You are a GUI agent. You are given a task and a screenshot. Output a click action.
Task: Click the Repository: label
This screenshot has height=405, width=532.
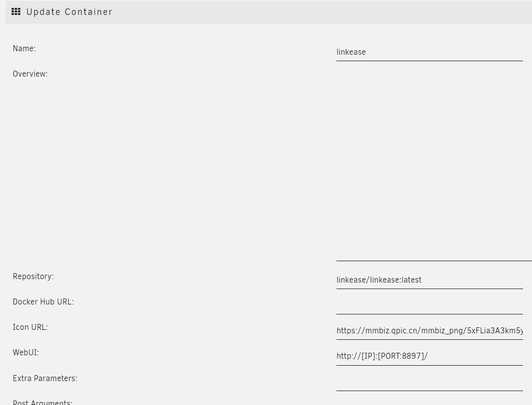click(x=33, y=277)
